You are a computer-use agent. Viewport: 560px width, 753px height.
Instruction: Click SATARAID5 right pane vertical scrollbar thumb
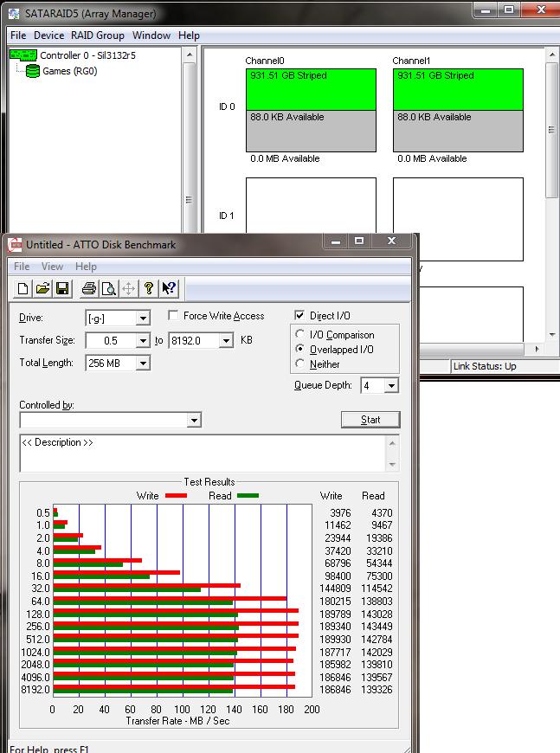coord(552,130)
